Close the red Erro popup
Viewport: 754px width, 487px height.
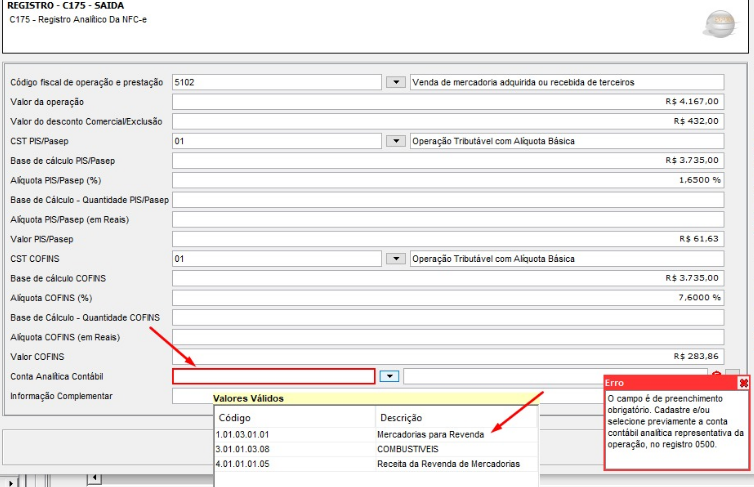point(743,383)
